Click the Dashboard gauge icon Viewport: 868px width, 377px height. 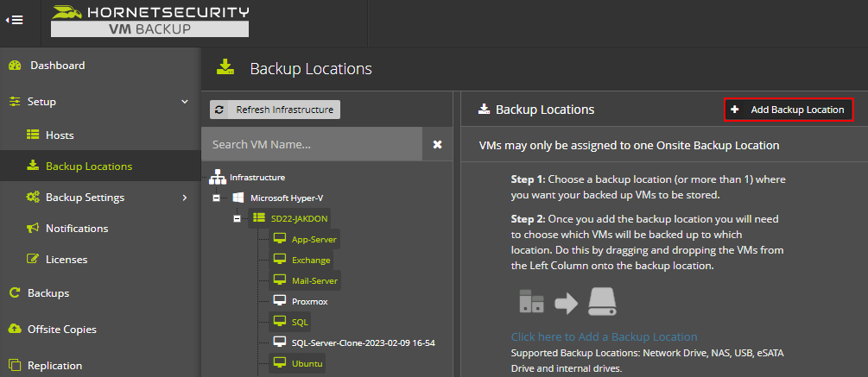(15, 66)
